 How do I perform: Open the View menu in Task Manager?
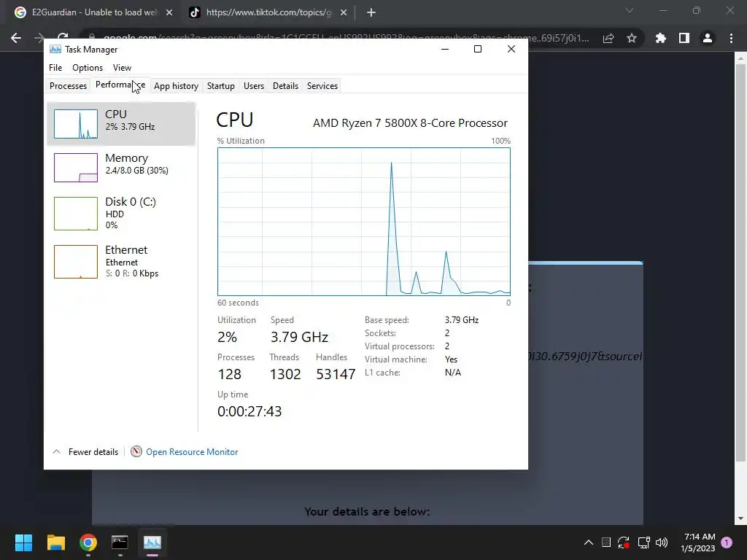[x=122, y=68]
